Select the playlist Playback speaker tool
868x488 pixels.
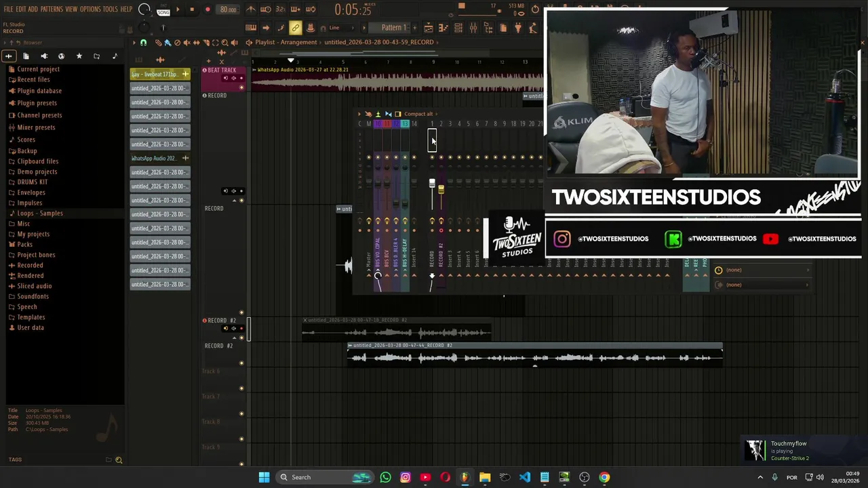234,43
